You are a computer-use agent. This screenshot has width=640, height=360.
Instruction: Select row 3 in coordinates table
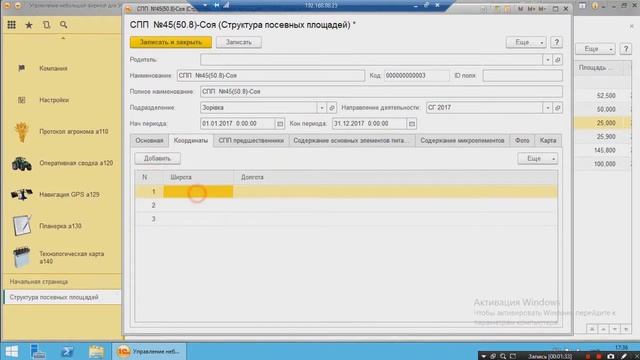[346, 219]
